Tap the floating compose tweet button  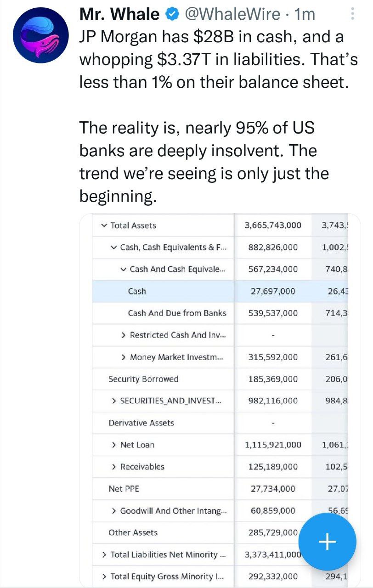[x=327, y=543]
